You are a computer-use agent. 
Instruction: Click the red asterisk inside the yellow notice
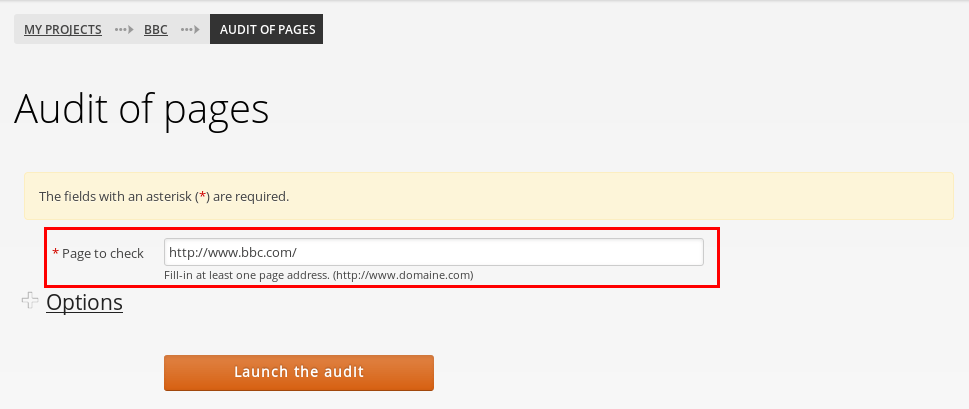click(x=202, y=196)
